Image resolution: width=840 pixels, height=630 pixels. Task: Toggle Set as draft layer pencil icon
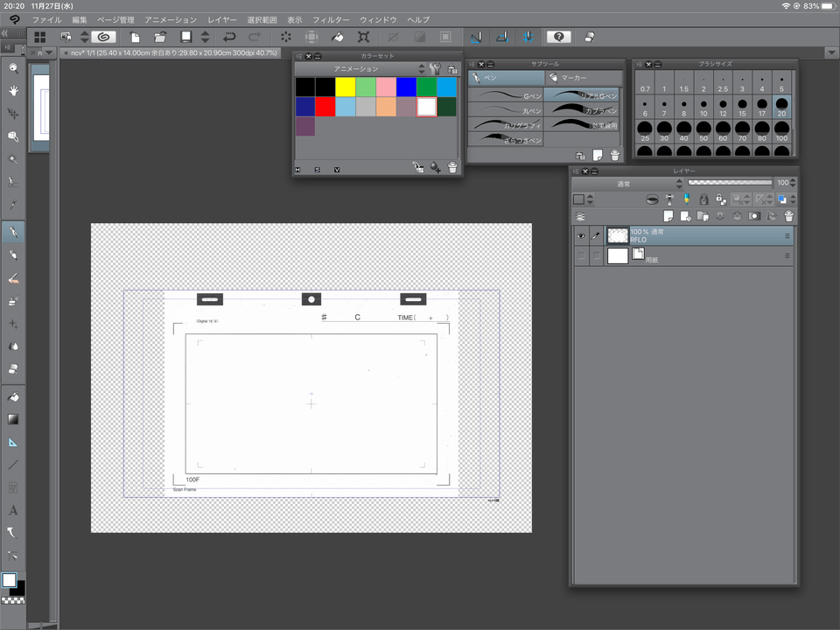[687, 199]
